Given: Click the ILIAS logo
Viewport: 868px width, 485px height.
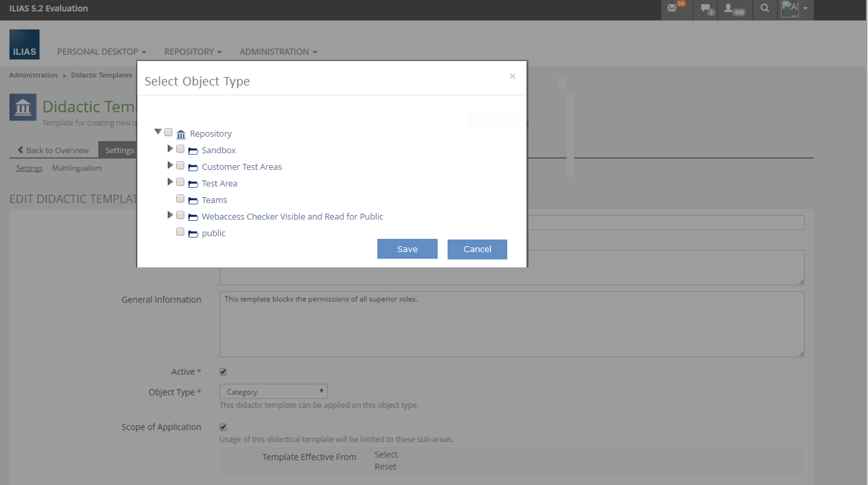Looking at the screenshot, I should point(25,44).
